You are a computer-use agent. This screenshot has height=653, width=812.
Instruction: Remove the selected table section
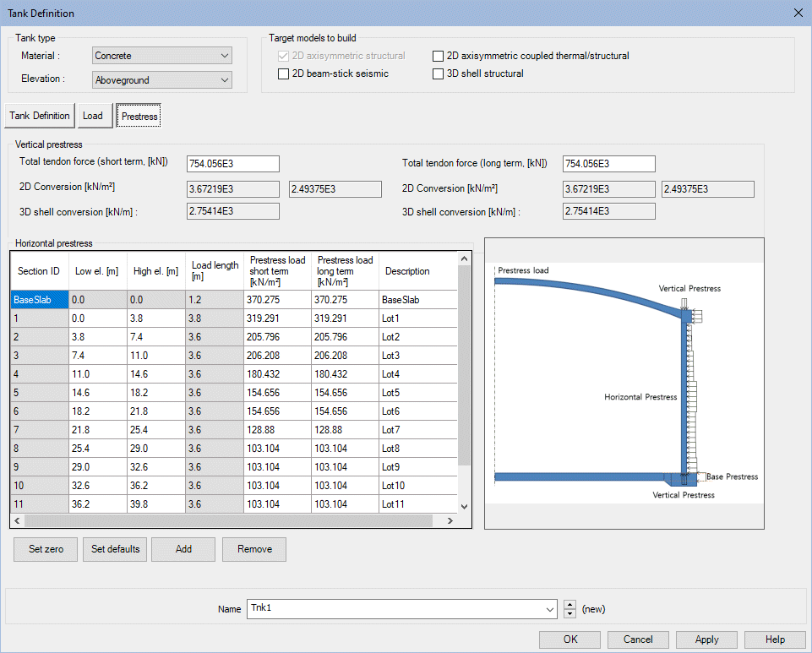(254, 549)
